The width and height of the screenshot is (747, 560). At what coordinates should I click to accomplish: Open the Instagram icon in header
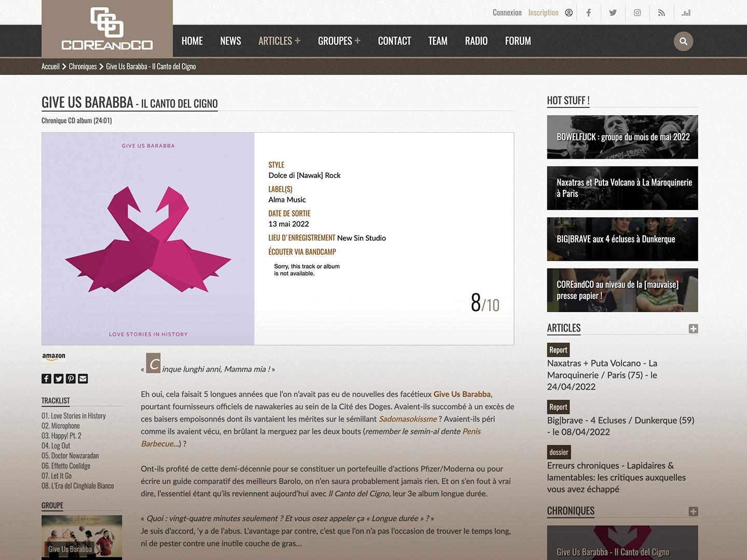[637, 12]
